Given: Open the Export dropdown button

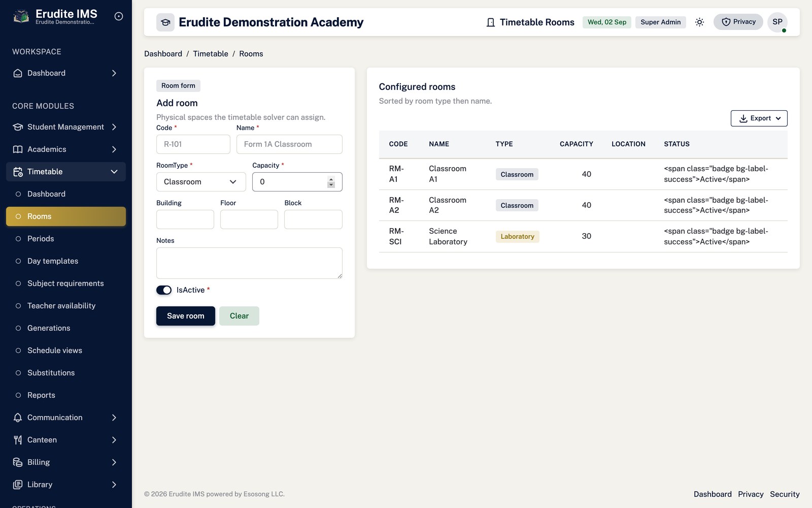Looking at the screenshot, I should pos(759,118).
